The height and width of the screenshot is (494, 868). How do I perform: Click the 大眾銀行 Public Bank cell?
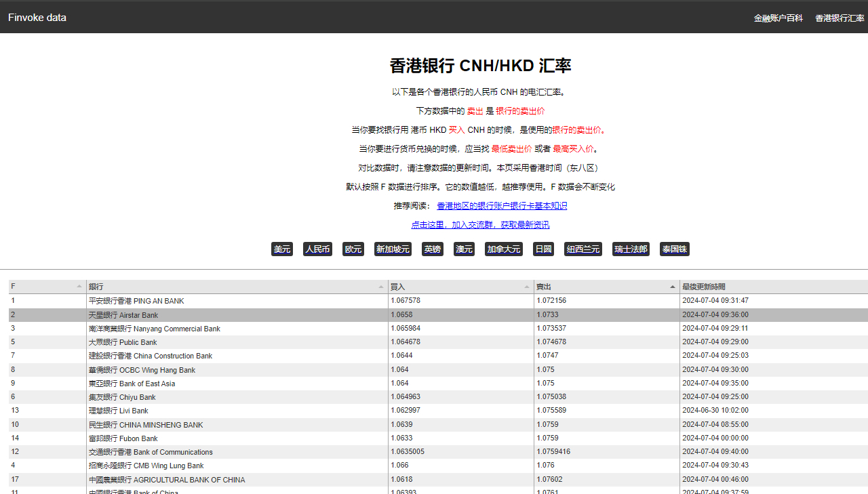237,342
